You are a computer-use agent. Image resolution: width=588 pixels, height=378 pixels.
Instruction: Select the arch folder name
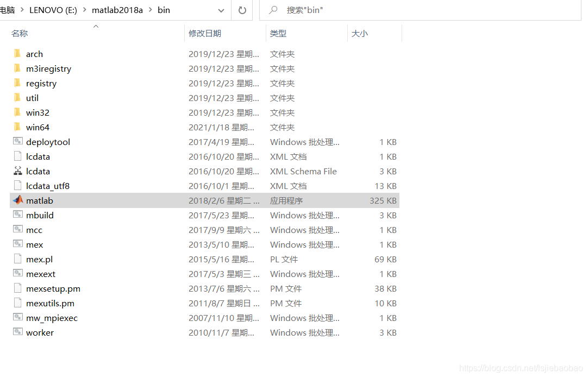click(34, 54)
